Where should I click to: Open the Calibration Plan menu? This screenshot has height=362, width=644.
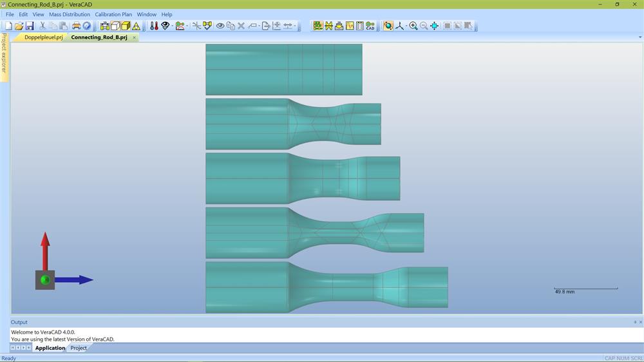(113, 14)
